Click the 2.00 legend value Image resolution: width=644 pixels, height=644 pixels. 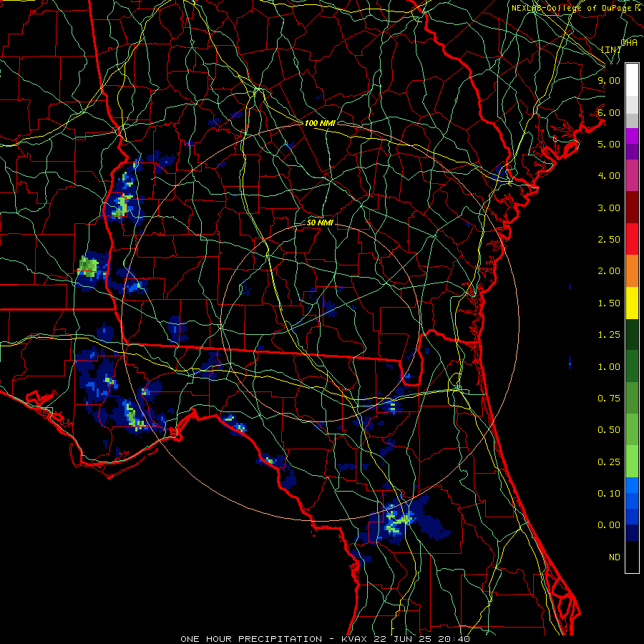(609, 271)
